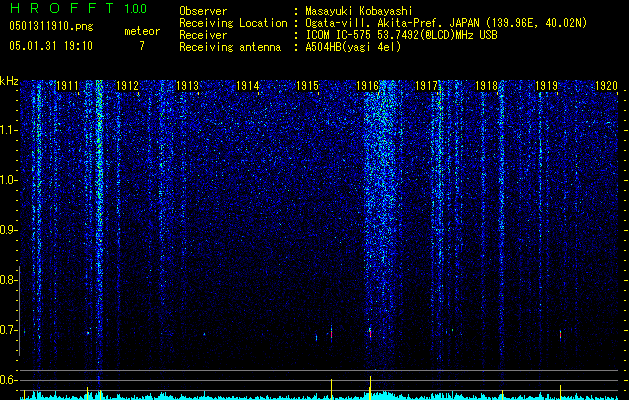Click the gray vertical range bar left of 0.8
Viewport: 629px width, 400px height.
point(19,311)
